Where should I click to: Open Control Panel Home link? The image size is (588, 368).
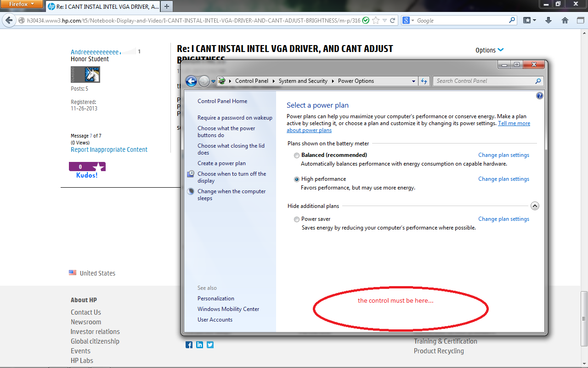pyautogui.click(x=222, y=101)
